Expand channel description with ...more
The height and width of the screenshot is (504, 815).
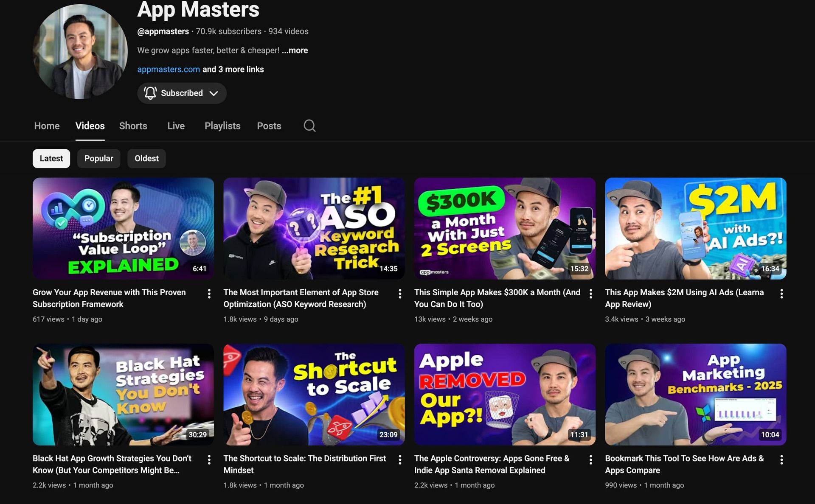295,50
